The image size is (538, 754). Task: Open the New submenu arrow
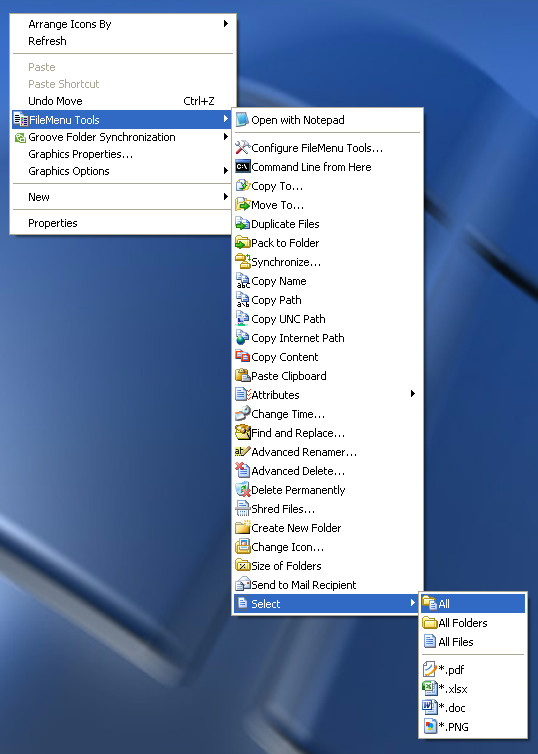tap(225, 197)
